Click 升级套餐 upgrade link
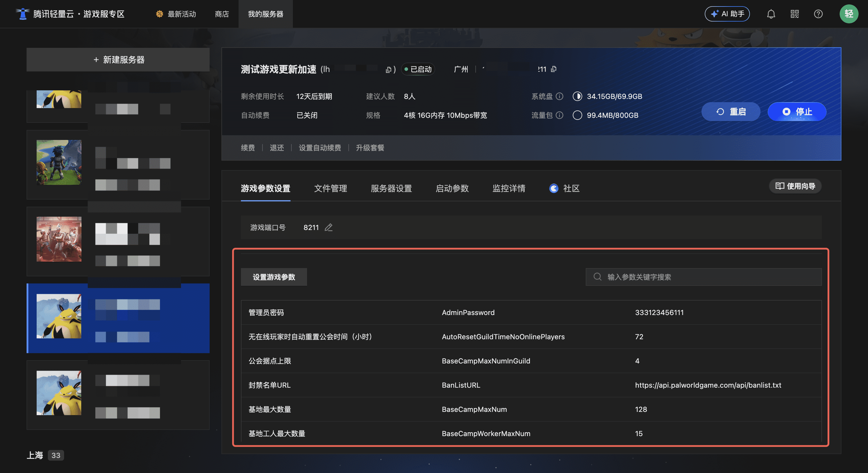Screen dimensions: 868x473 tap(370, 148)
